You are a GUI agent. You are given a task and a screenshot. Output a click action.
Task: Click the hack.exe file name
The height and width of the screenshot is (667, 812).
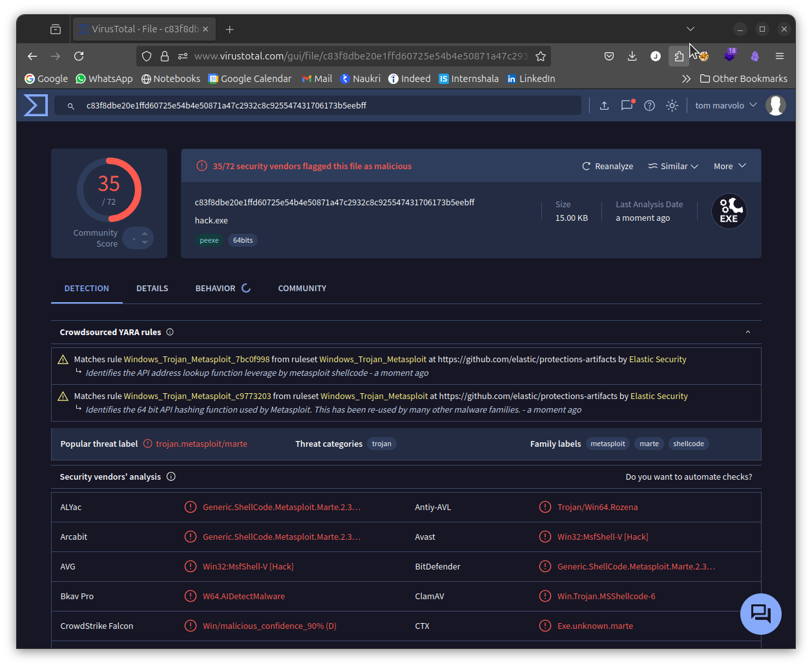tap(211, 220)
